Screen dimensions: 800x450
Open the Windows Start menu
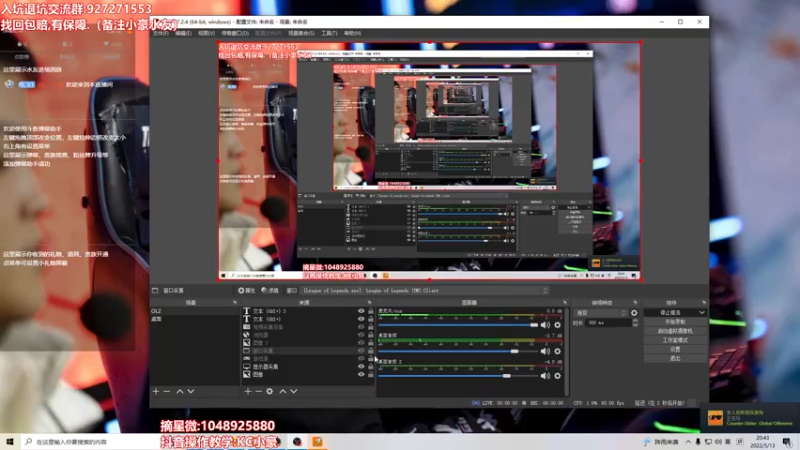pos(10,441)
